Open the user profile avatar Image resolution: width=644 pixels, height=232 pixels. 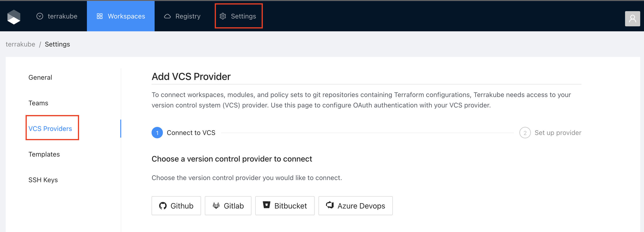pyautogui.click(x=632, y=19)
